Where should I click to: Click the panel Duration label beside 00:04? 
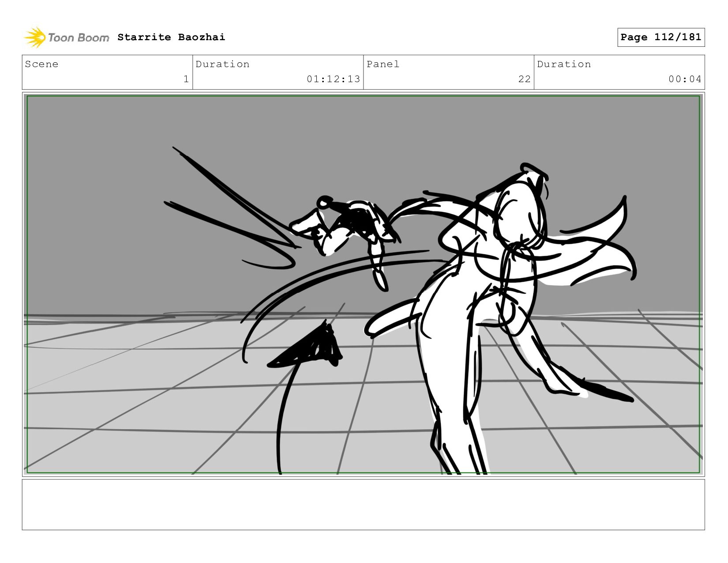(x=564, y=64)
